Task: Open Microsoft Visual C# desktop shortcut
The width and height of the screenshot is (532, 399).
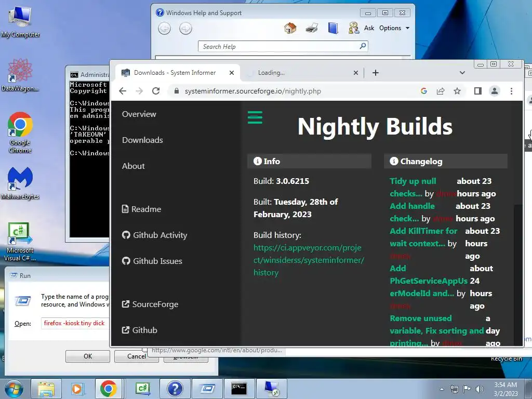Action: coord(20,242)
